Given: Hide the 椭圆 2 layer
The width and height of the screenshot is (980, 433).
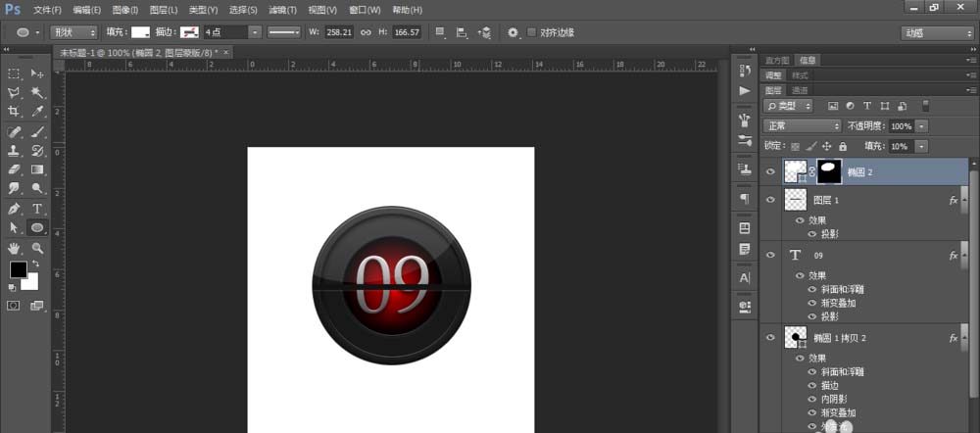Looking at the screenshot, I should pos(770,171).
